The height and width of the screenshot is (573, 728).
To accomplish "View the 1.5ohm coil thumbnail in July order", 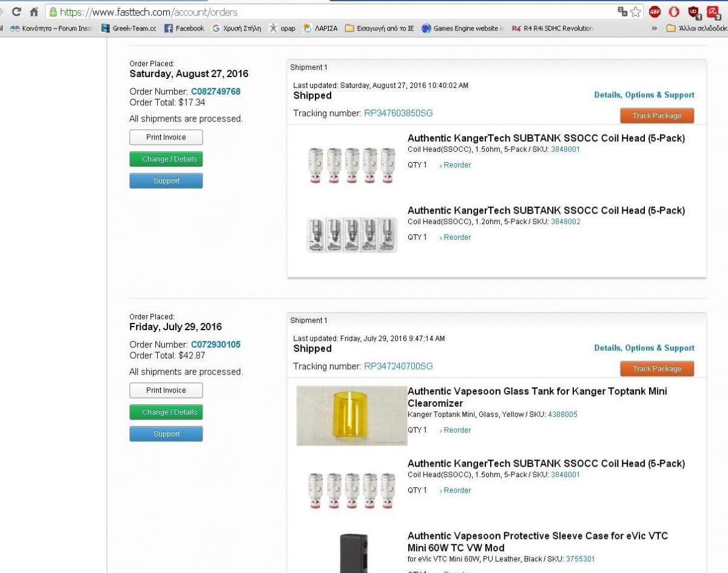I will click(352, 490).
